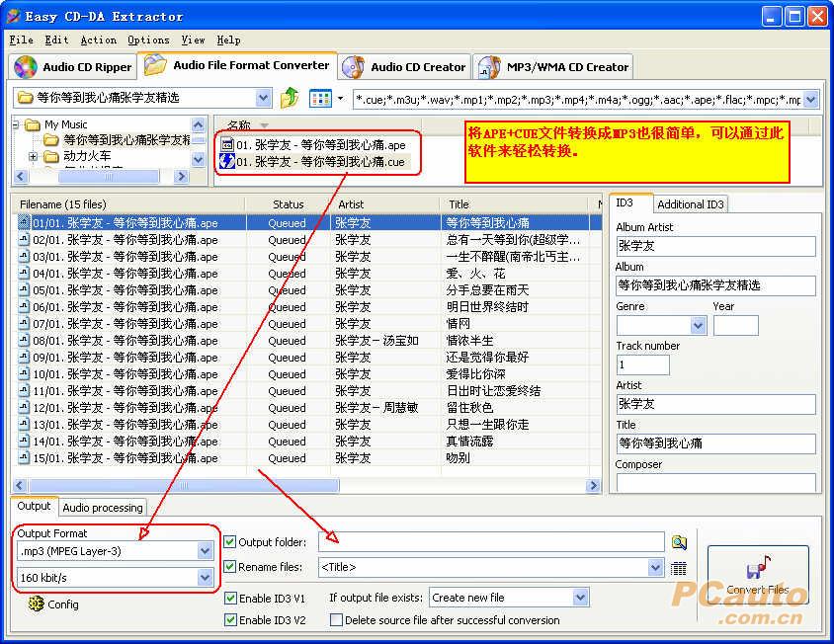This screenshot has width=834, height=644.
Task: Browse output folder magnifier icon
Action: [679, 542]
